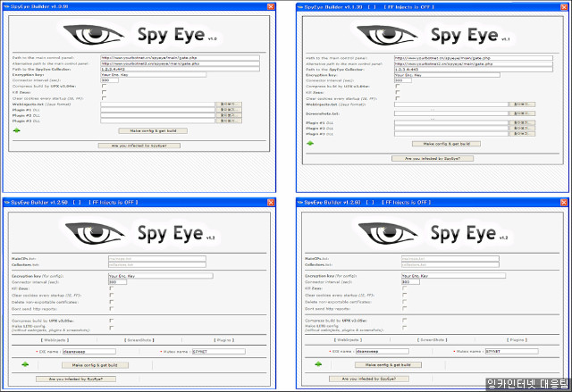
Task: Select the ScreenShots tab in the bottom-right window
Action: (433, 340)
